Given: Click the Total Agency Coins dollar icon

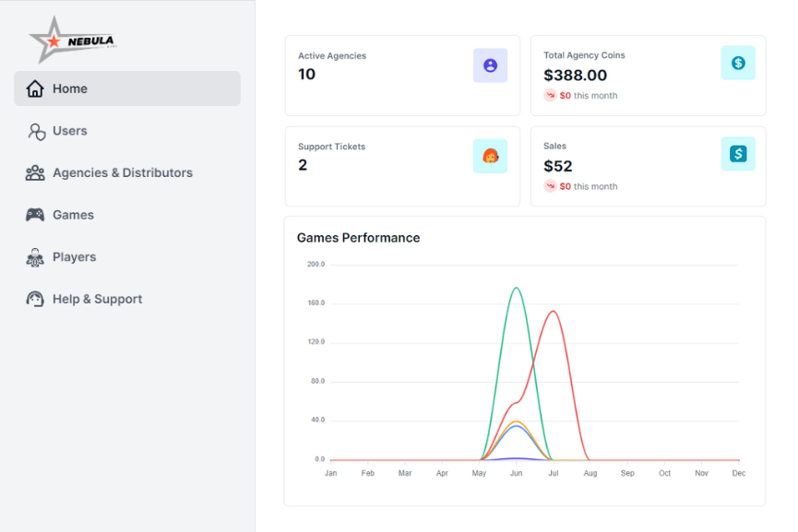Looking at the screenshot, I should [738, 63].
